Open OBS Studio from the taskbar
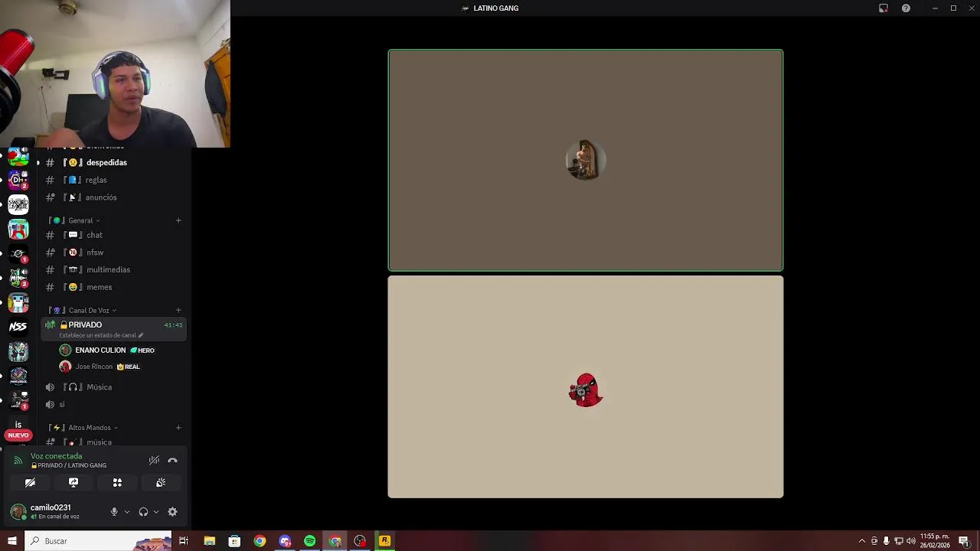The height and width of the screenshot is (551, 980). [360, 541]
